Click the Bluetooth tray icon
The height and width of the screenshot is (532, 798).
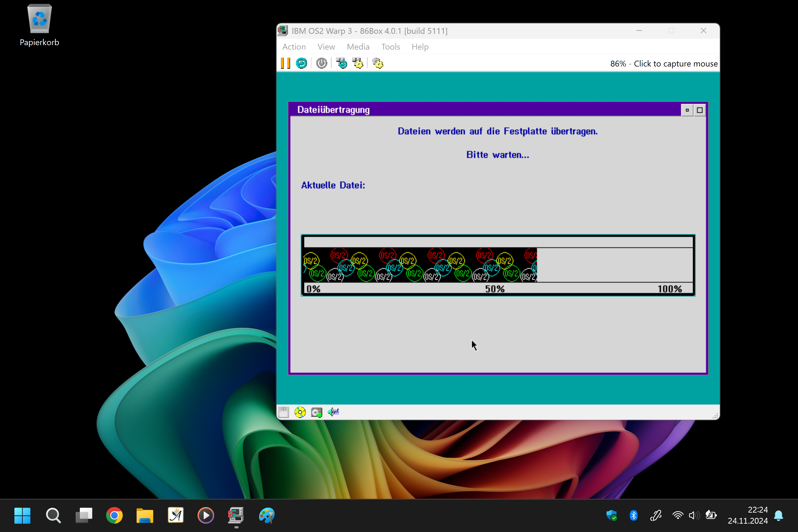pos(633,515)
